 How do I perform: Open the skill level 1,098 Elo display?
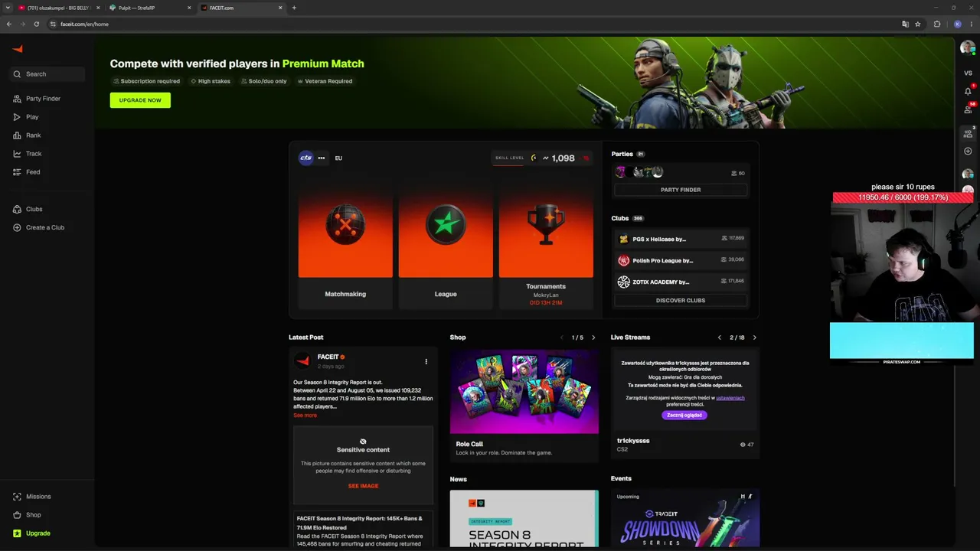[x=542, y=158]
